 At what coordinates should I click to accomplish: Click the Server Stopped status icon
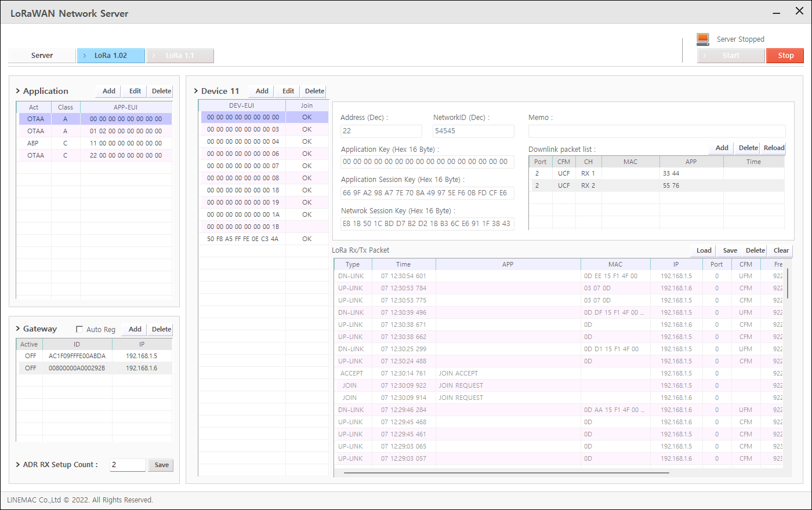[702, 39]
